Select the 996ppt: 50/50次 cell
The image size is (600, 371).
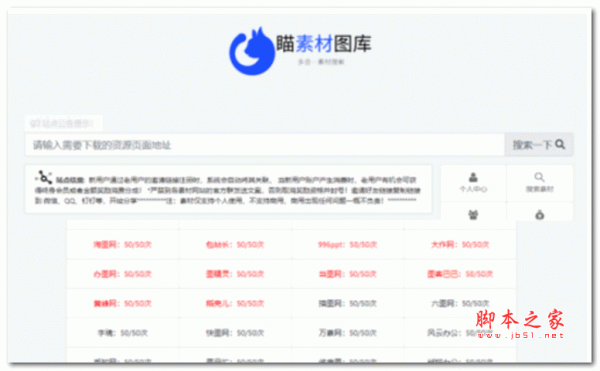tap(347, 244)
